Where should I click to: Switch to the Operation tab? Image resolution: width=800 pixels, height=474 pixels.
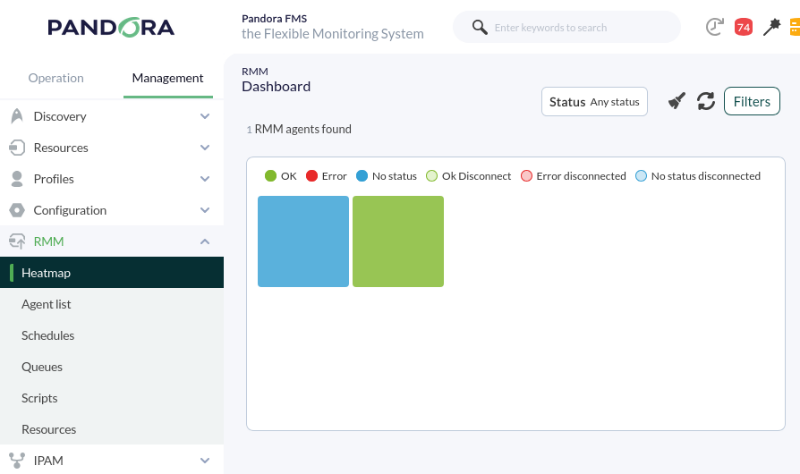56,78
